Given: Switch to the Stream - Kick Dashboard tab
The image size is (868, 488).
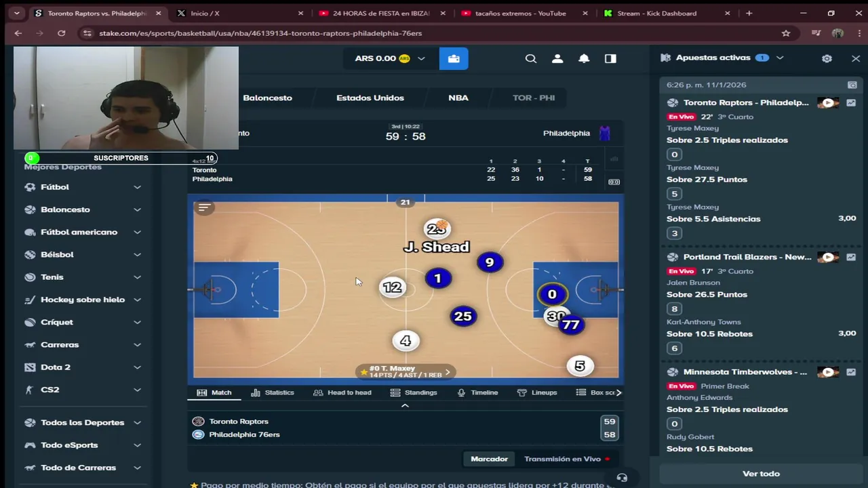Looking at the screenshot, I should click(x=667, y=13).
